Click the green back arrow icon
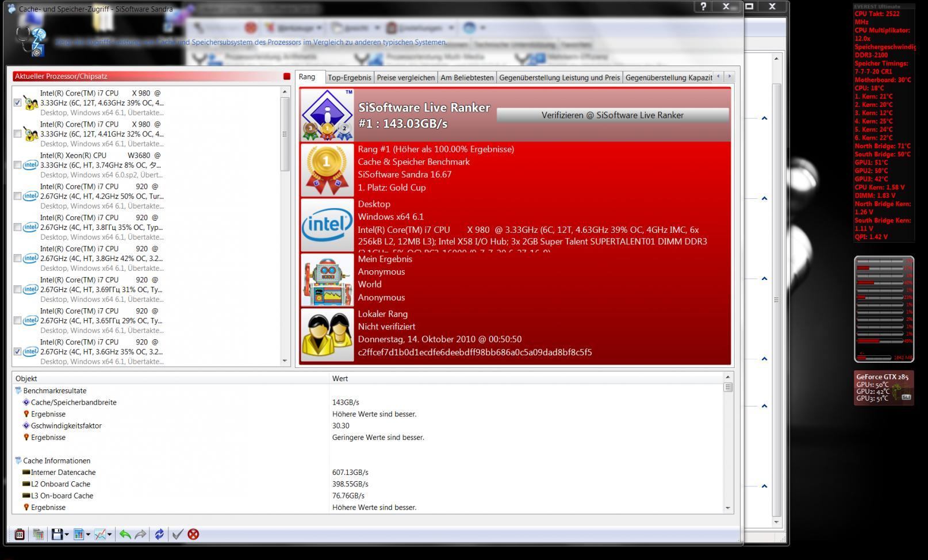The image size is (928, 560). point(125,534)
